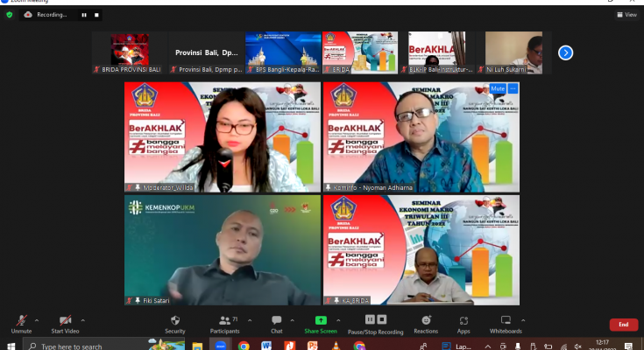Click KA_BRIDA video tile

pos(421,250)
